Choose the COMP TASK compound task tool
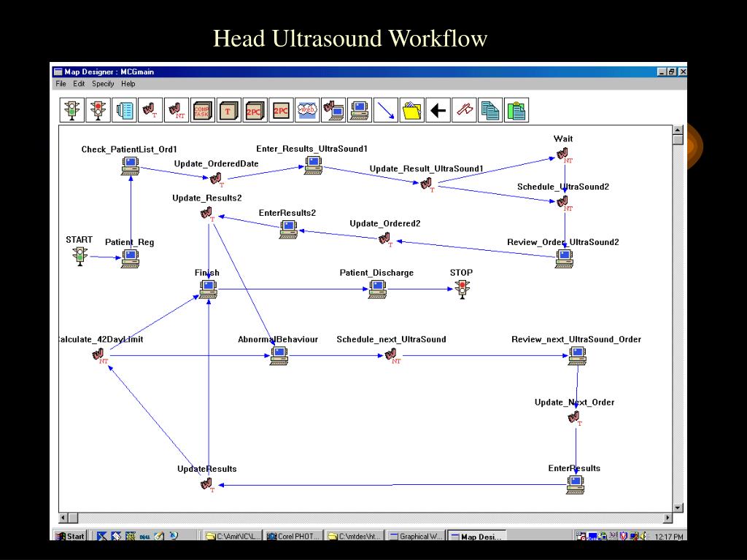The image size is (747, 560). 203,110
